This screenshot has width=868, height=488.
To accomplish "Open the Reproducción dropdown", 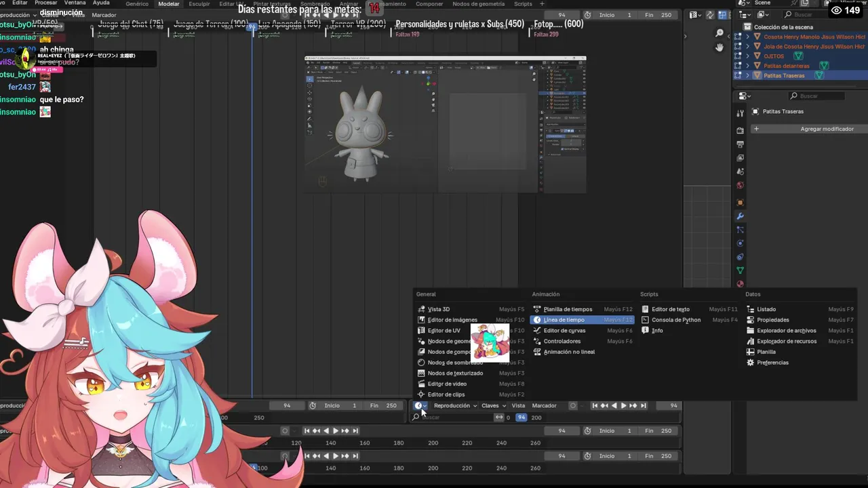I will pos(455,405).
